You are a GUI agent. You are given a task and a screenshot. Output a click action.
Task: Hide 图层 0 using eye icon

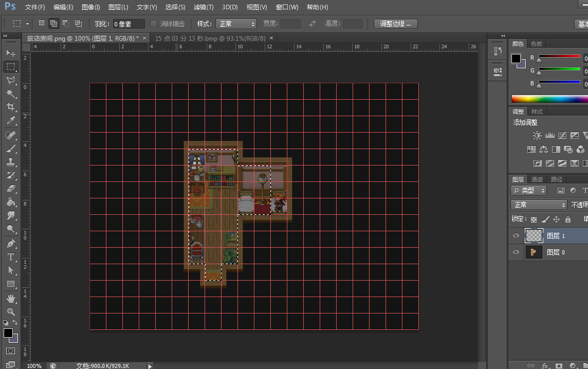516,252
